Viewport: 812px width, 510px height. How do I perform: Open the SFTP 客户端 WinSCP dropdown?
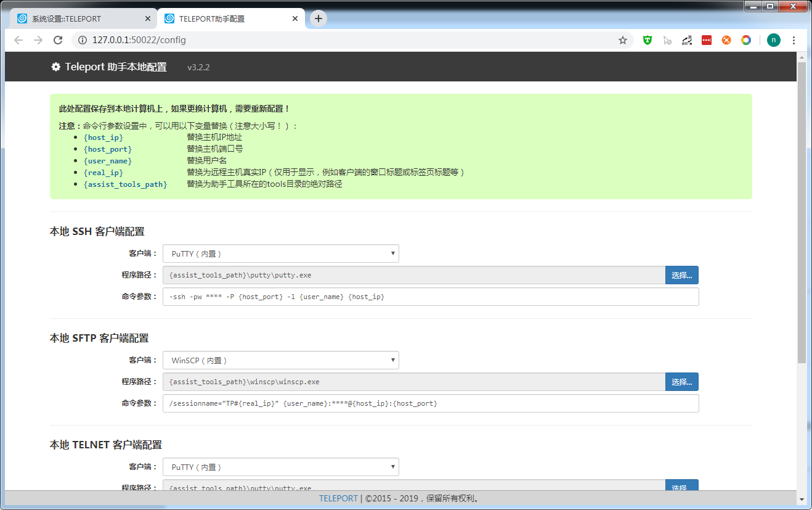coord(281,360)
